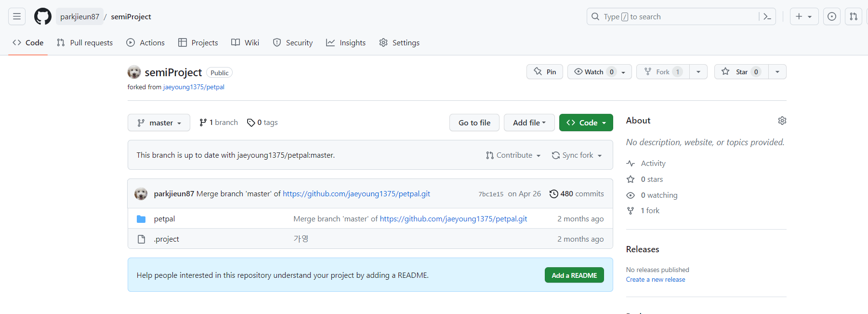868x314 pixels.
Task: Open the semiProject breadcrumb link
Action: tap(131, 17)
